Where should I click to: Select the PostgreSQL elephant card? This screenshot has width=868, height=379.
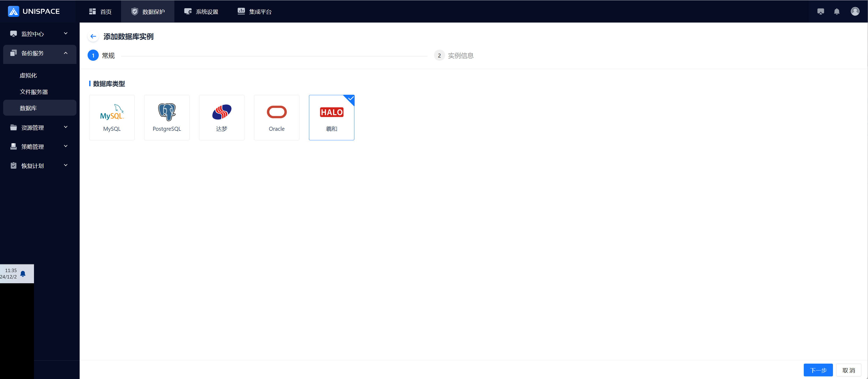(x=166, y=117)
